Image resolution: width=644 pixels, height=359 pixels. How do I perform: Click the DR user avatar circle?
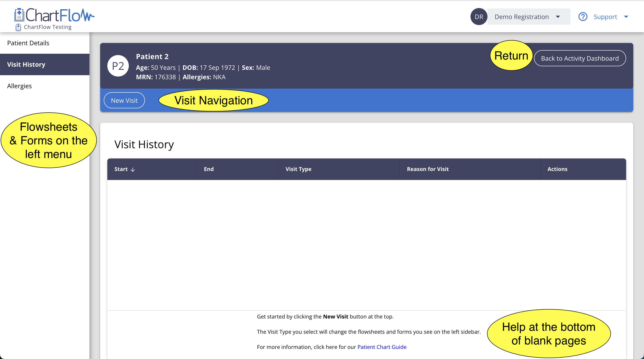coord(479,17)
